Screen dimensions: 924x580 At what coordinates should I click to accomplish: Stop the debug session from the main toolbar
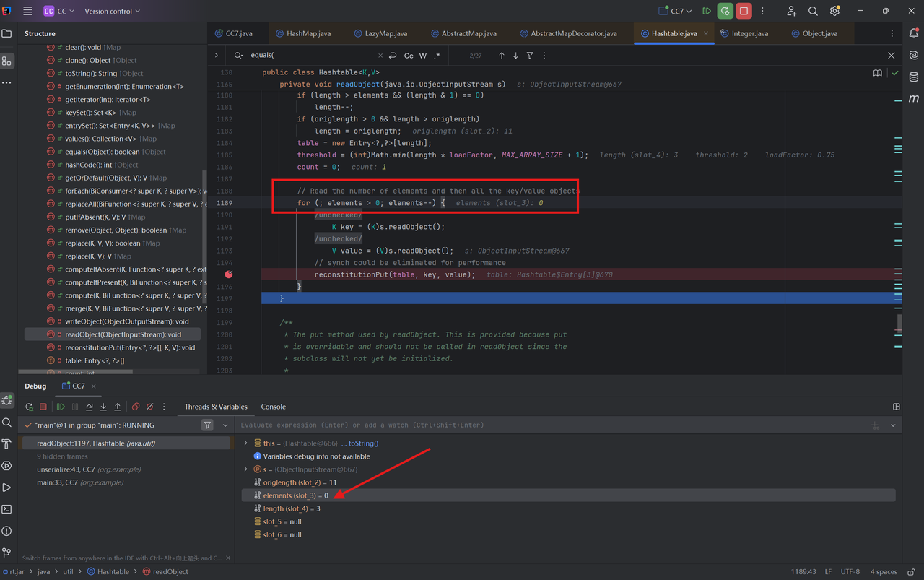(744, 11)
